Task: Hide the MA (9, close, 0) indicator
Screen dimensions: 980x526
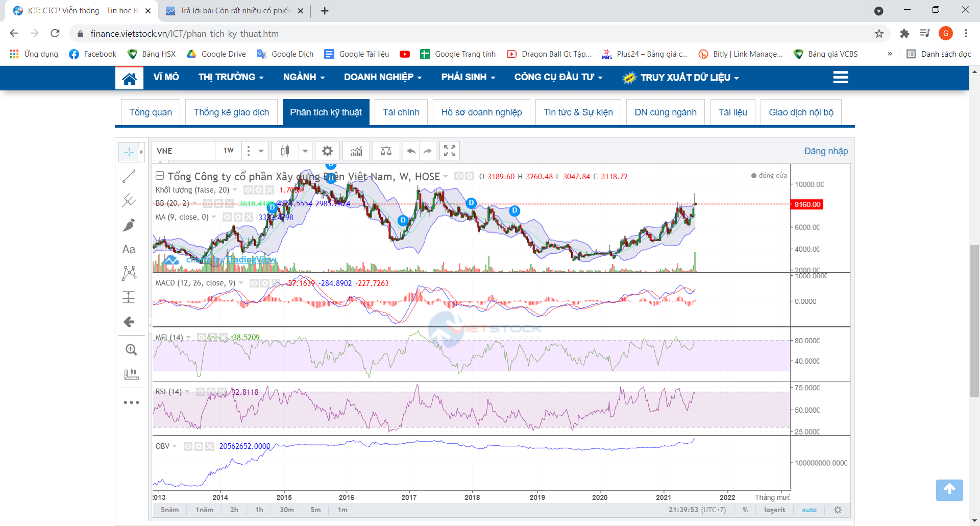Action: [x=227, y=217]
